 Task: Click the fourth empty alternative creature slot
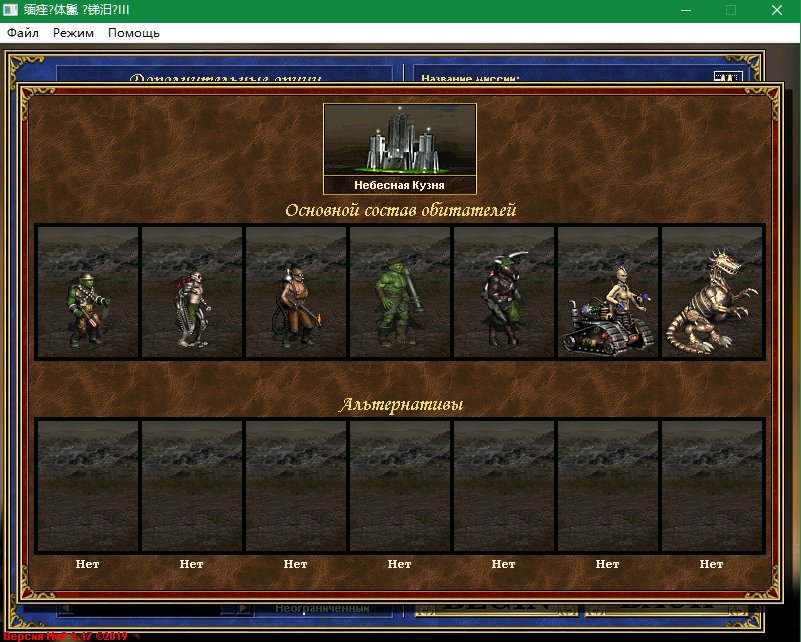400,486
